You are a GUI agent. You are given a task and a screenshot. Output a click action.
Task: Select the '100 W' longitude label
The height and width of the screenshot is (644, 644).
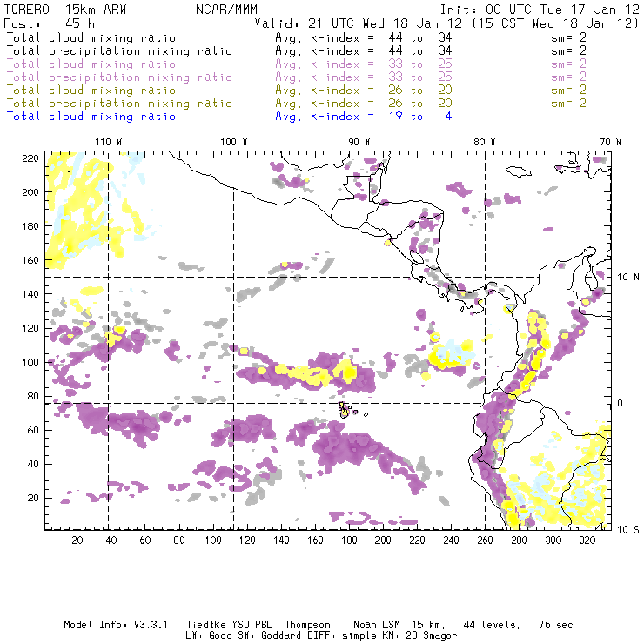click(x=234, y=142)
